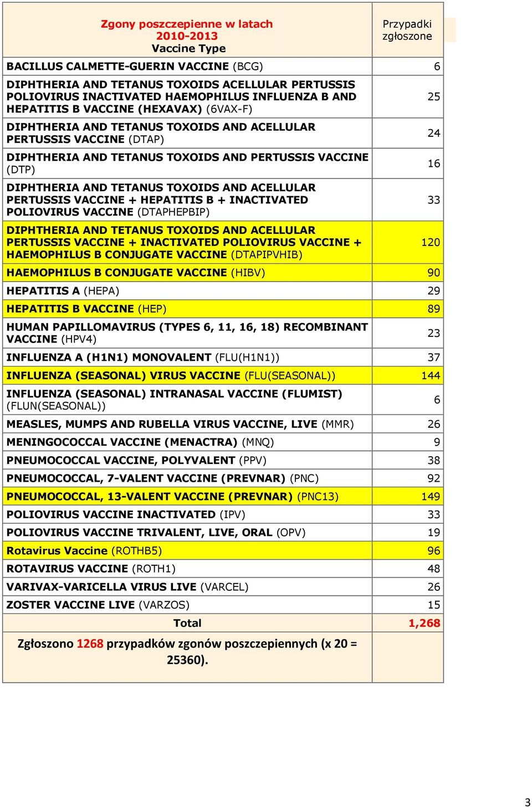Click the page number 3

click(528, 802)
